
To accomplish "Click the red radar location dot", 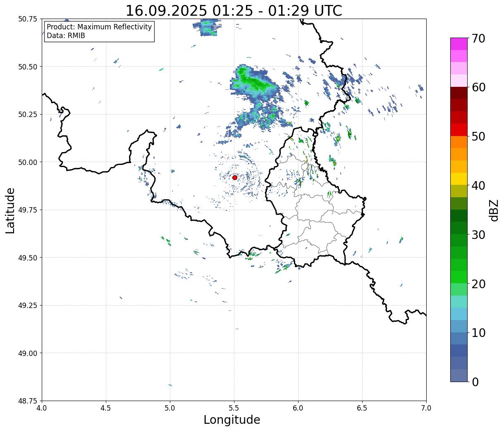I will [235, 177].
